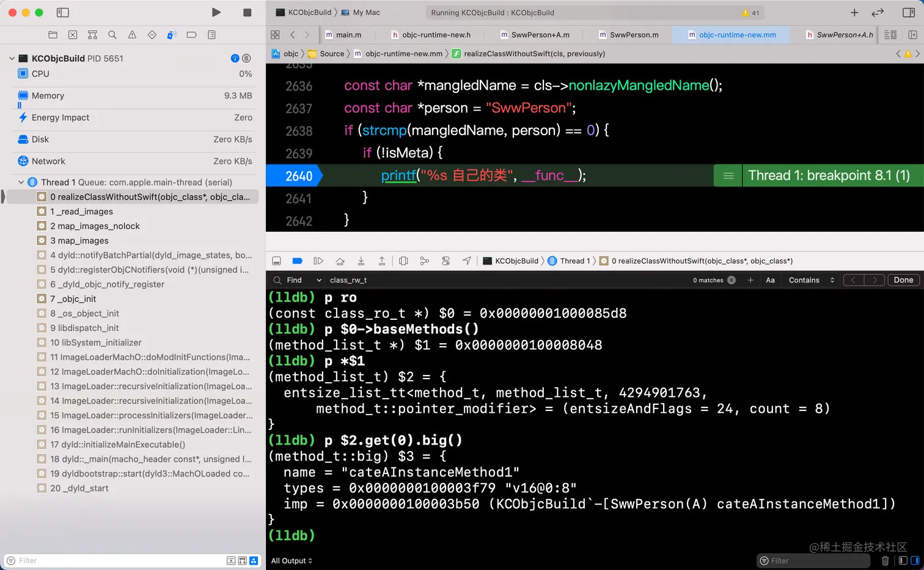Screen dimensions: 924x570
Task: Toggle the blue filter button in navigator footer
Action: (x=254, y=561)
